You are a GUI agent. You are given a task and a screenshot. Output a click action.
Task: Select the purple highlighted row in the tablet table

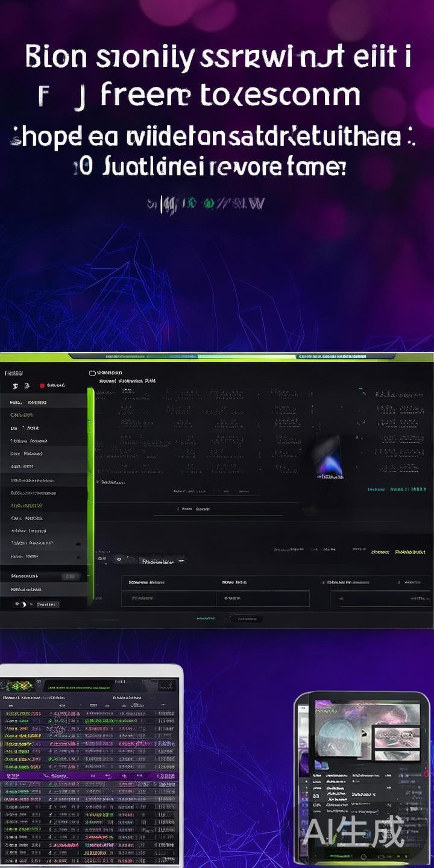(89, 776)
